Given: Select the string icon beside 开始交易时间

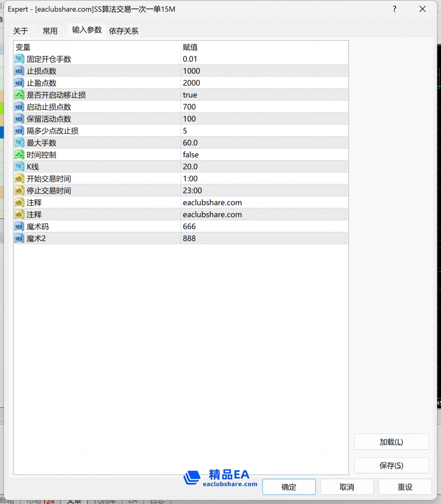Looking at the screenshot, I should 19,179.
